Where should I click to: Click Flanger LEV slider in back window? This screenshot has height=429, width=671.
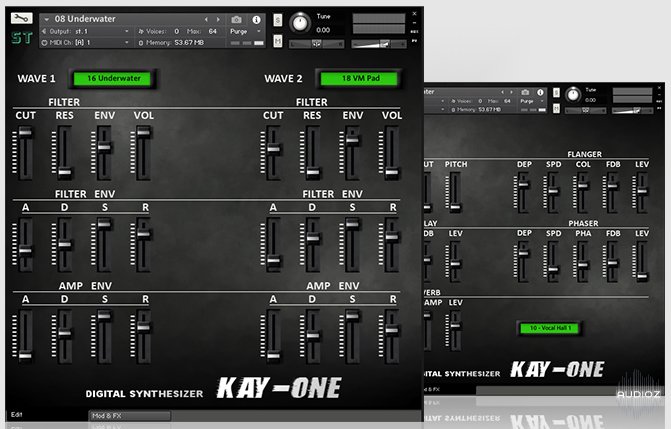[x=642, y=193]
